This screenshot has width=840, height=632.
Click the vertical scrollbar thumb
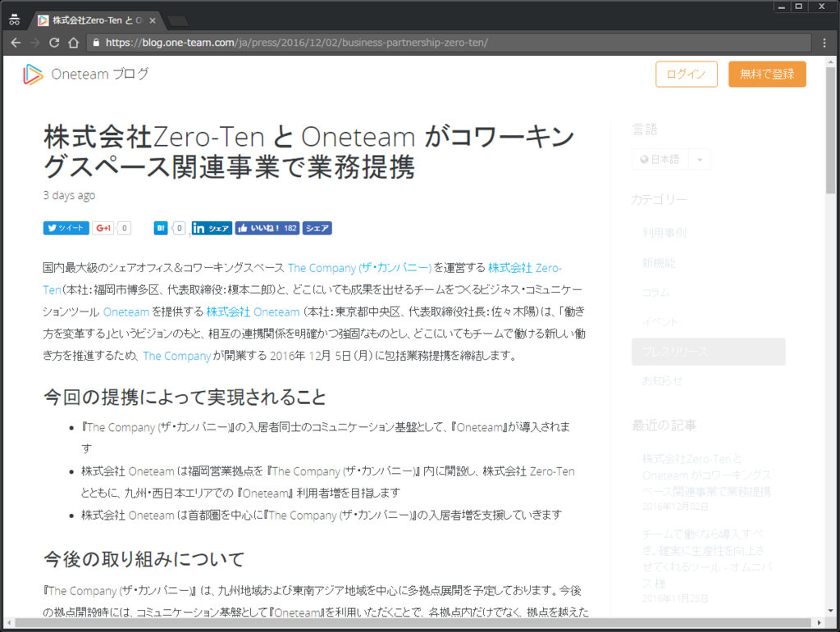point(830,130)
